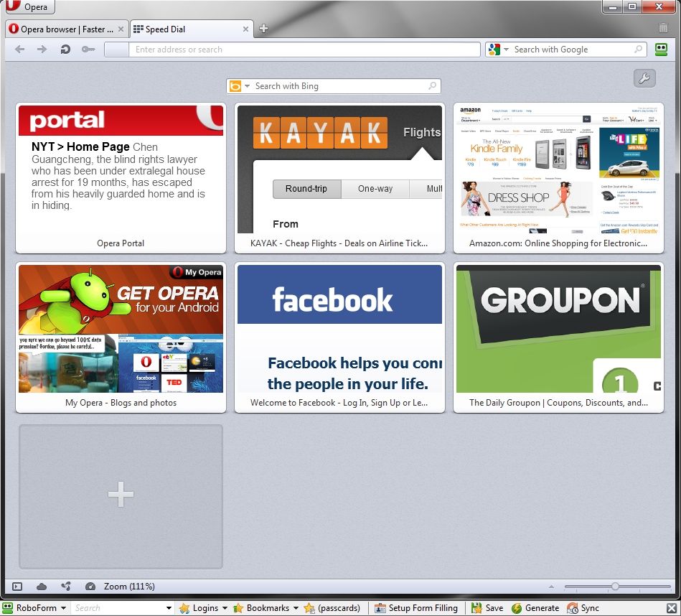
Task: Close the RoboForm toolbar with its X button
Action: (672, 608)
